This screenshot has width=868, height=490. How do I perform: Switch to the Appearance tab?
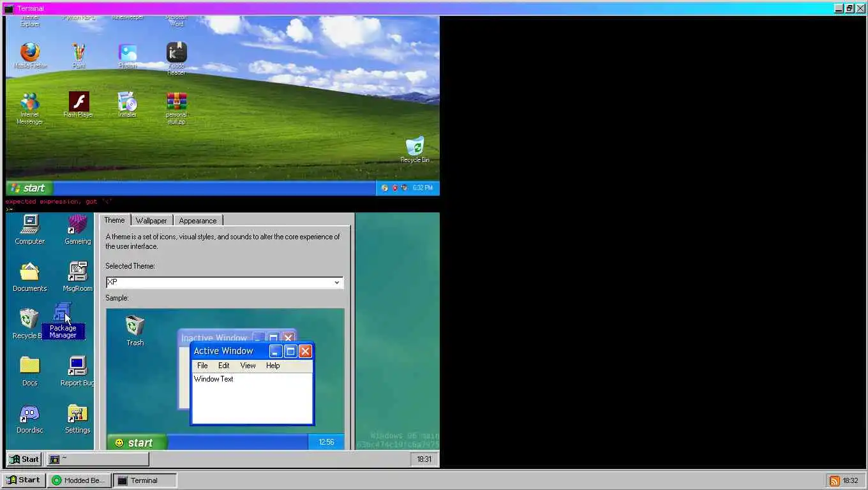[198, 221]
